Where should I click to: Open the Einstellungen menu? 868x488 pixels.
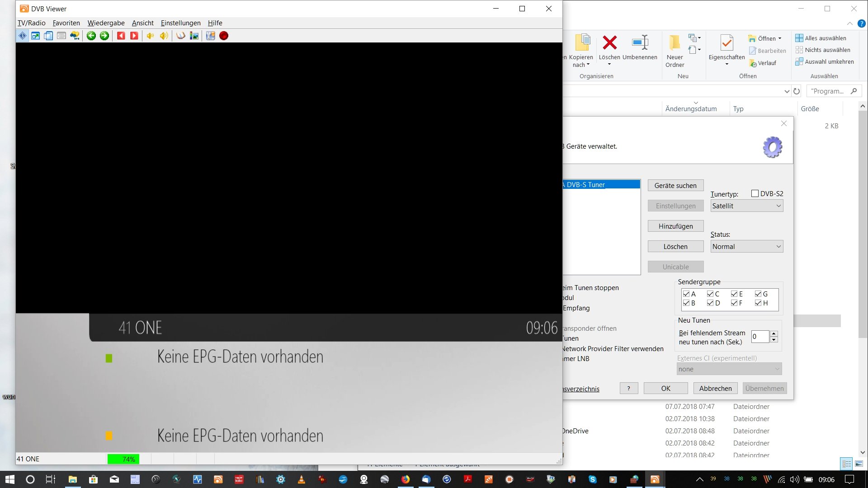coord(180,23)
